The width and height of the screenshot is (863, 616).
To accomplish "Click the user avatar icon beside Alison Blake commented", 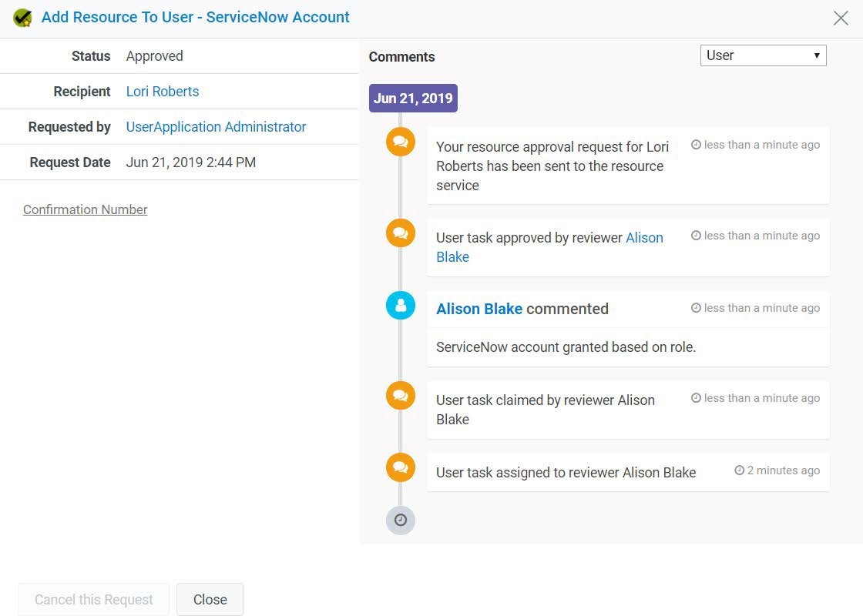I will [401, 305].
